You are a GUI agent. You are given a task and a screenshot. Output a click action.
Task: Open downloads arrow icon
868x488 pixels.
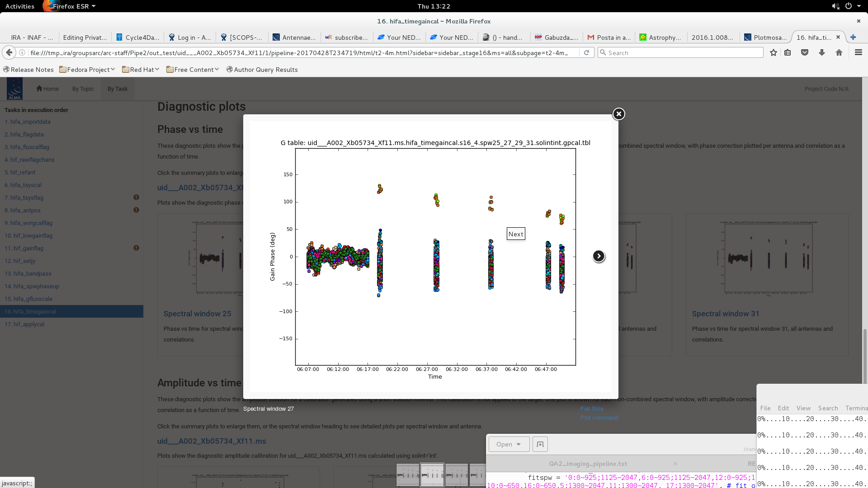822,52
